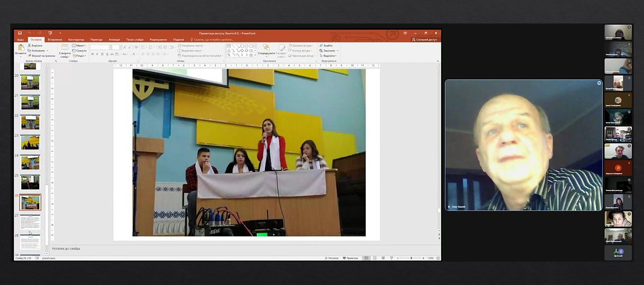Open Ribbon display options icon in title bar
The height and width of the screenshot is (285, 644).
pos(406,33)
